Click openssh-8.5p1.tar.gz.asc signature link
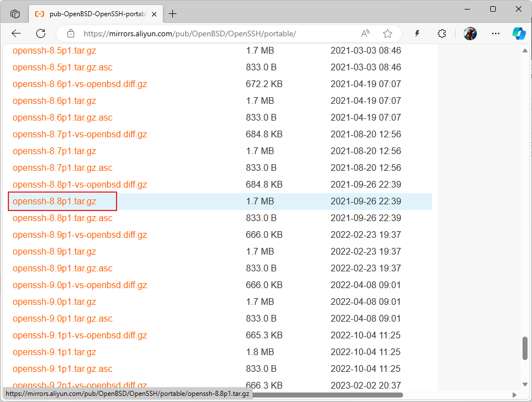The image size is (532, 402). tap(62, 67)
